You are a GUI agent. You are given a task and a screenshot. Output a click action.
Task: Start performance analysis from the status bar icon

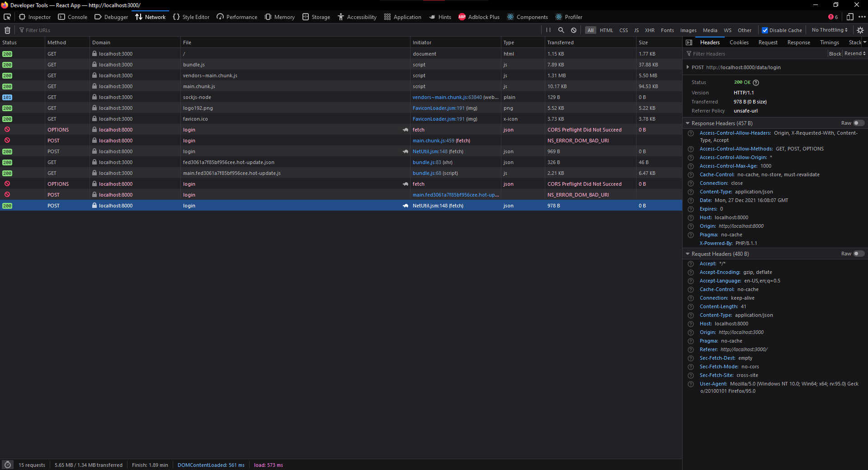click(8, 465)
